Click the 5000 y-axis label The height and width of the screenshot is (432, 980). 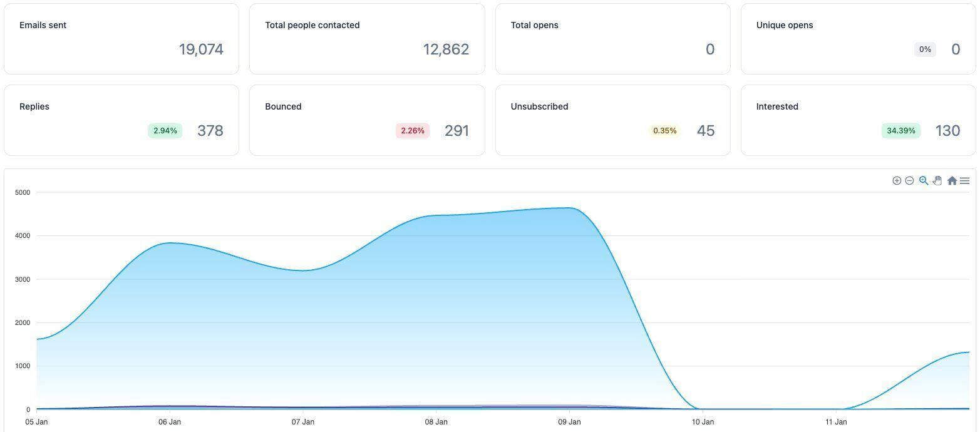tap(23, 192)
